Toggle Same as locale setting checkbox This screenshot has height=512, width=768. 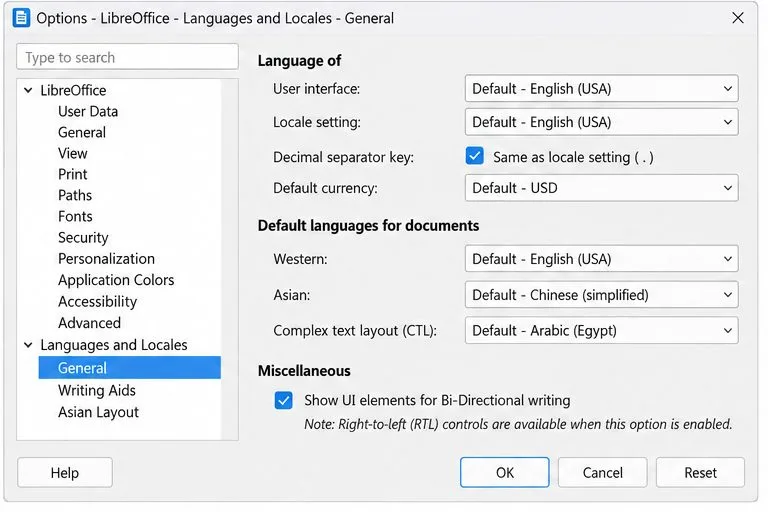click(x=475, y=156)
